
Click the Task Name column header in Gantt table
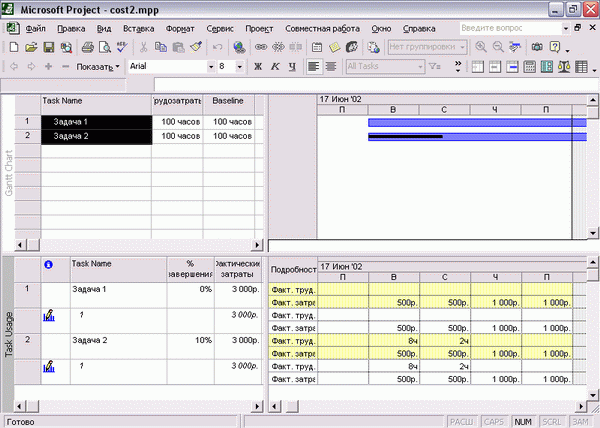coord(96,105)
